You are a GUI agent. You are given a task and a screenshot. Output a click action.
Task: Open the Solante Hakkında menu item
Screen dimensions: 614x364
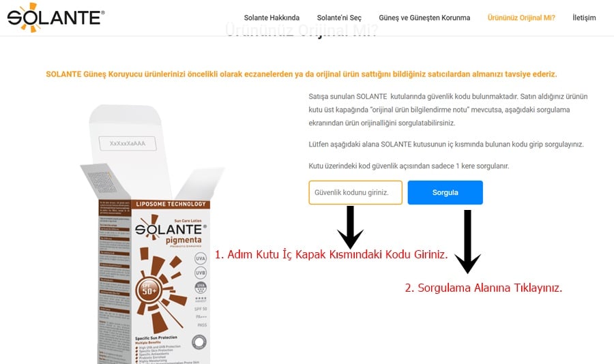pos(272,18)
